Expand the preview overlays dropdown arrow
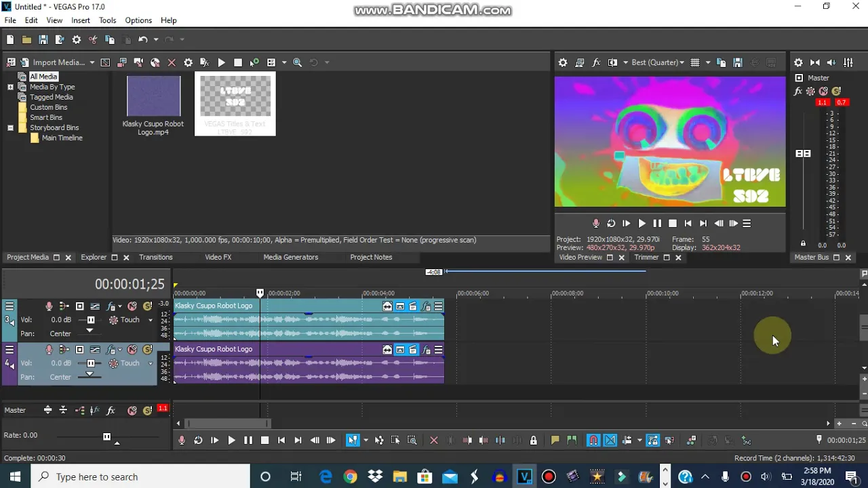Viewport: 868px width, 488px height. point(708,62)
